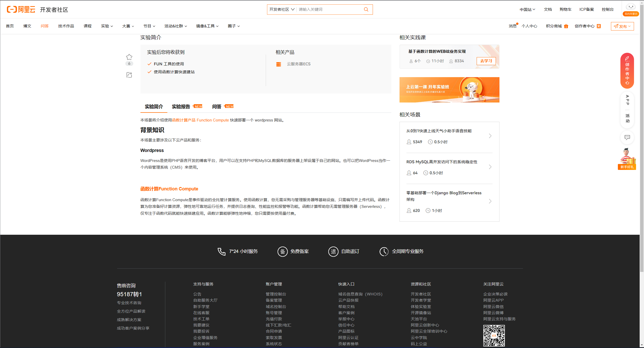
Task: Expand the 节目 nav dropdown
Action: [149, 26]
